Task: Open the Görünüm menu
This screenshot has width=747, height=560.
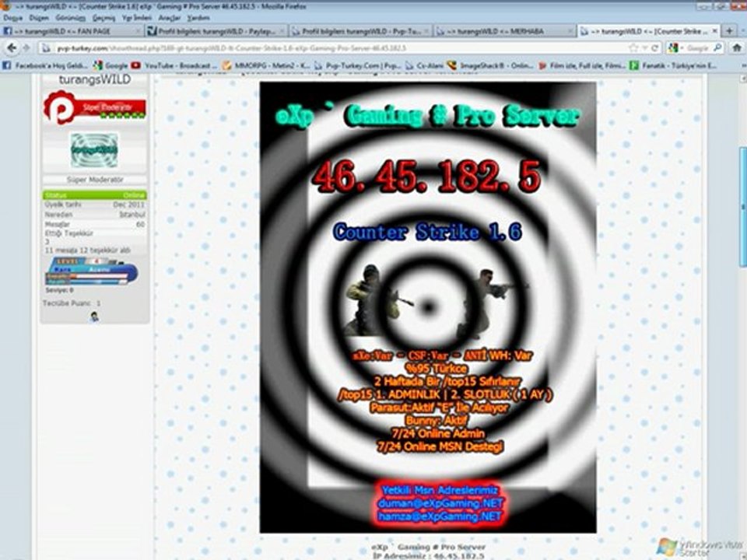Action: 71,18
